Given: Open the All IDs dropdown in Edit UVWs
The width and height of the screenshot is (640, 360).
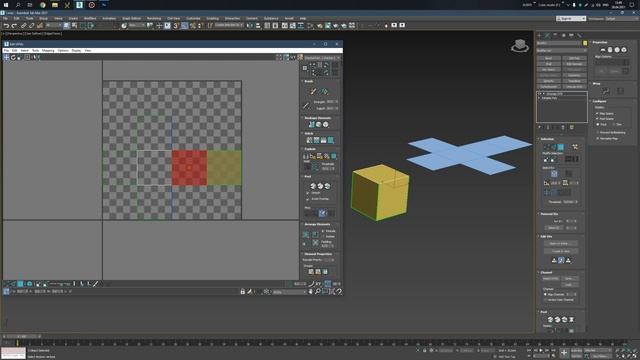Looking at the screenshot, I should click(x=289, y=292).
